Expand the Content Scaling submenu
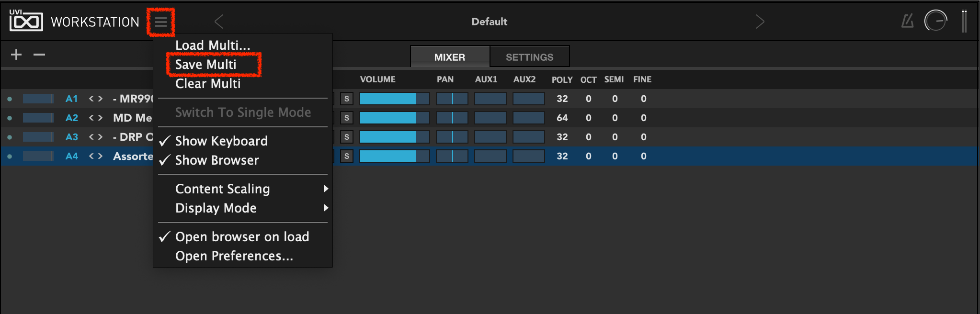 (243, 189)
